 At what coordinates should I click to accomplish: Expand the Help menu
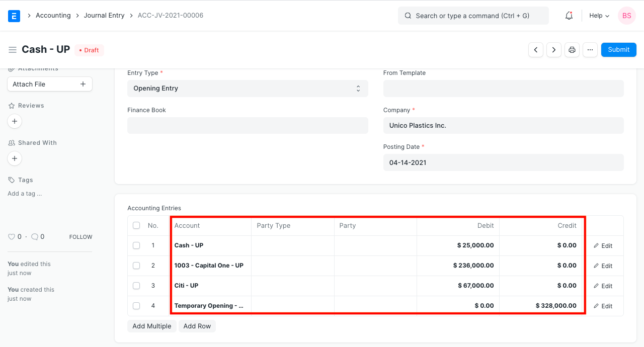599,16
